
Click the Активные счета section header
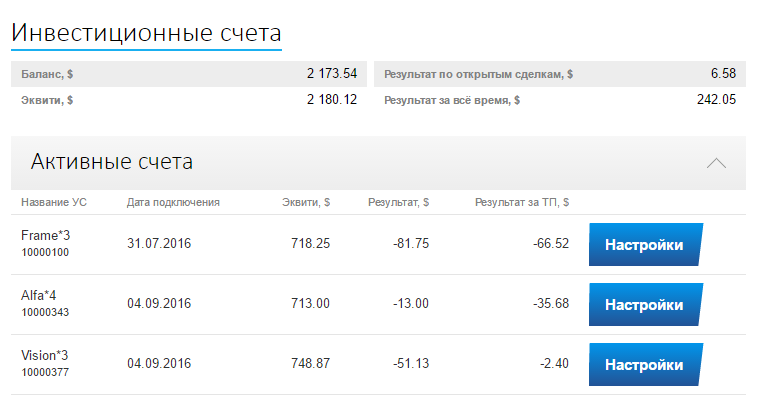tap(112, 162)
